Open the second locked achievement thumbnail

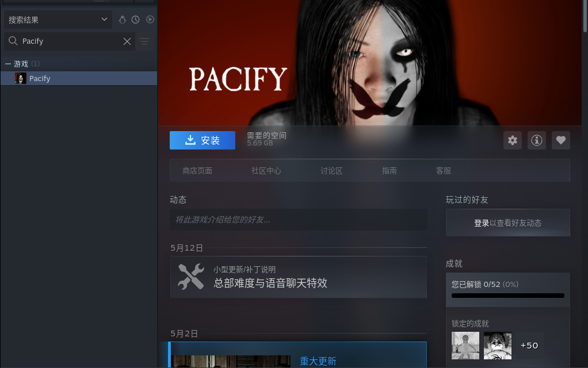coord(498,346)
